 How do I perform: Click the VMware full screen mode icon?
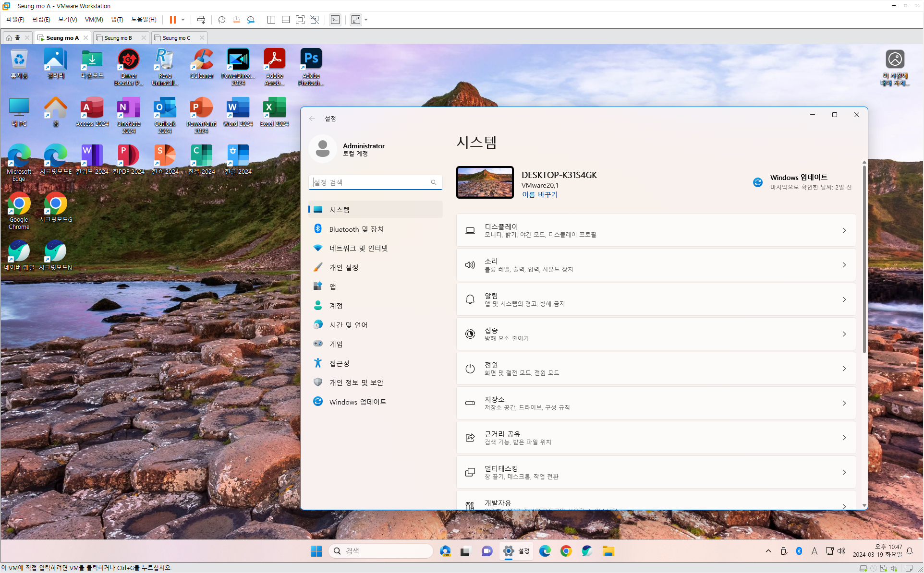click(300, 20)
